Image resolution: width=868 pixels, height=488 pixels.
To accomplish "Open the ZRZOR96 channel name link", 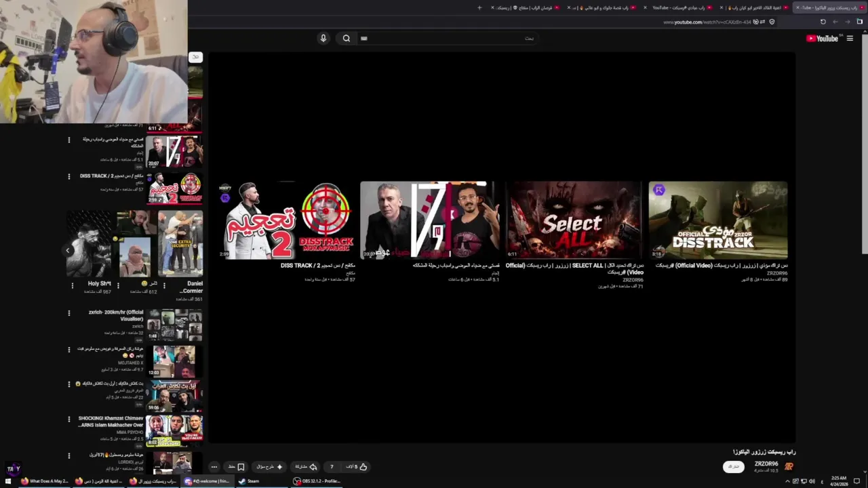I will tap(766, 464).
